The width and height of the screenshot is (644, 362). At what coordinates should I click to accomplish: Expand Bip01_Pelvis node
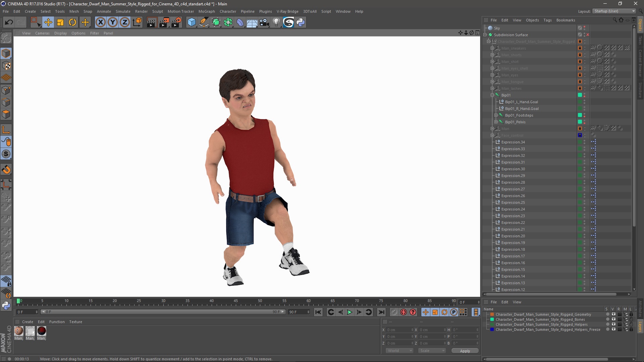tap(496, 122)
